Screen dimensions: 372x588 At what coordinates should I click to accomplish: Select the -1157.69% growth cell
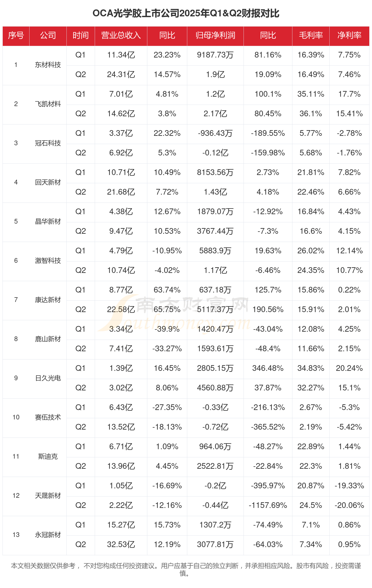268,505
